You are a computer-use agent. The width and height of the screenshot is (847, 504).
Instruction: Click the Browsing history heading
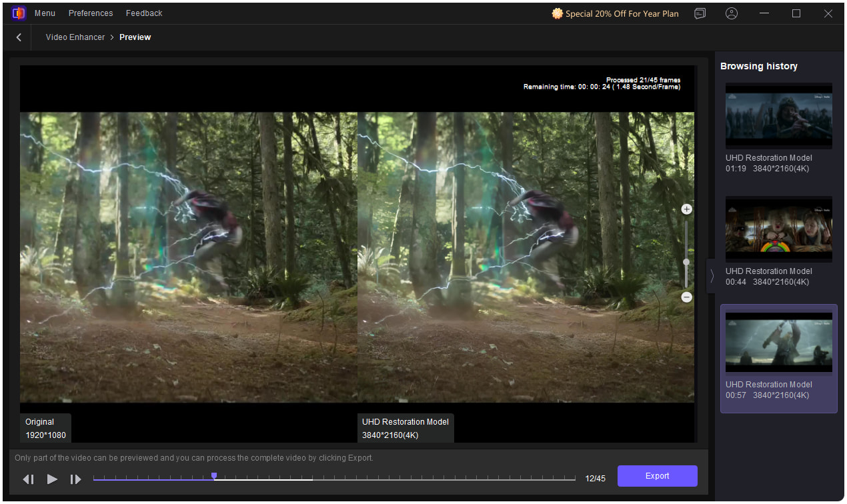(759, 66)
